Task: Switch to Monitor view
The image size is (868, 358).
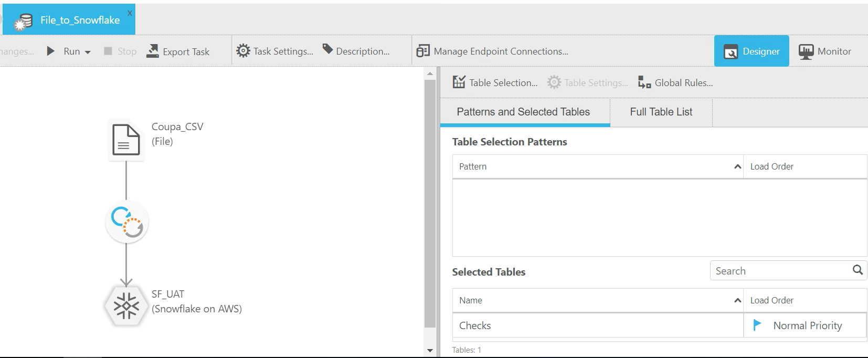Action: click(825, 51)
